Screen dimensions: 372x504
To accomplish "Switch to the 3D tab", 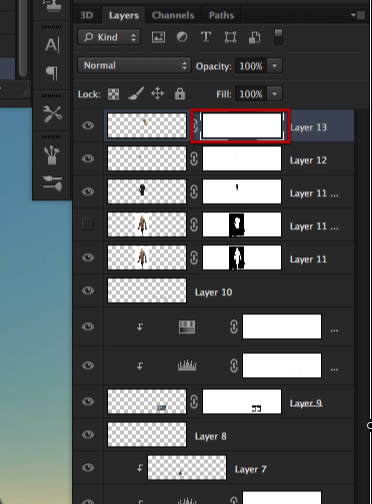I will (x=87, y=15).
